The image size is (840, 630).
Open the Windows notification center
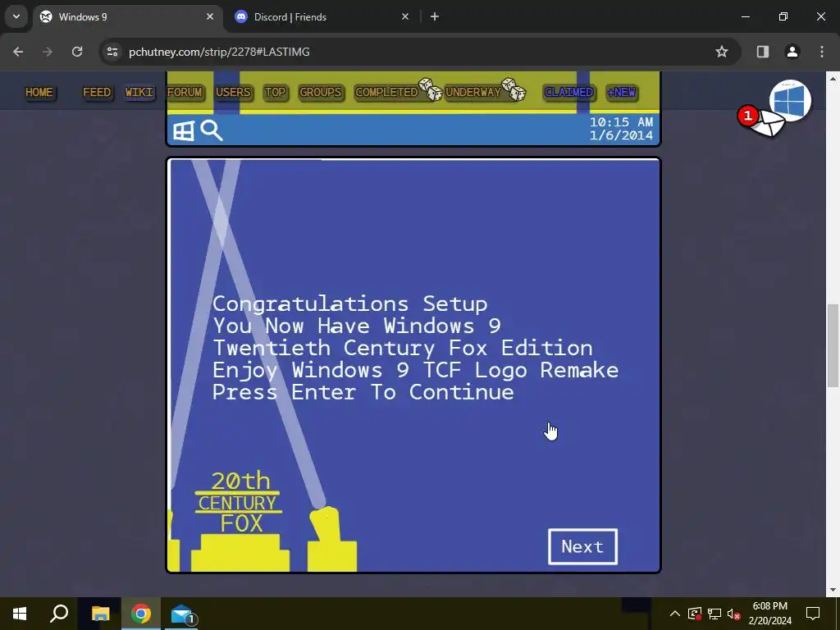(x=813, y=614)
